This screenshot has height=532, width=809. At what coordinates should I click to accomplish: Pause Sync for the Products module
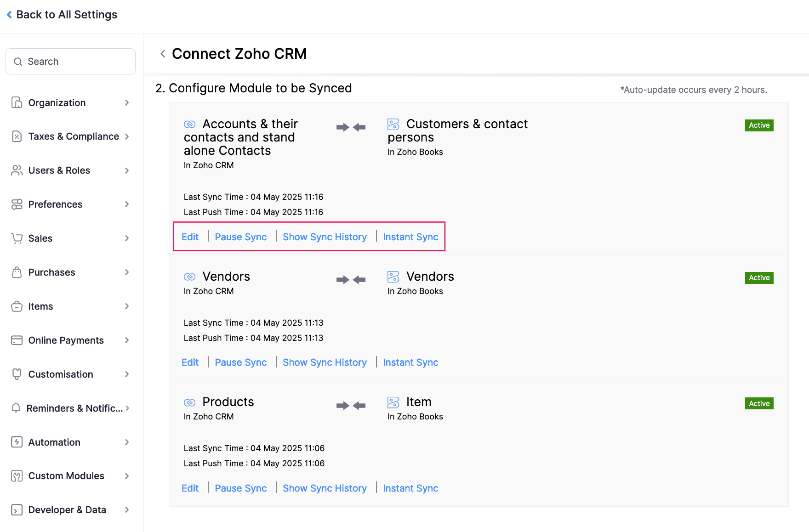pos(241,488)
